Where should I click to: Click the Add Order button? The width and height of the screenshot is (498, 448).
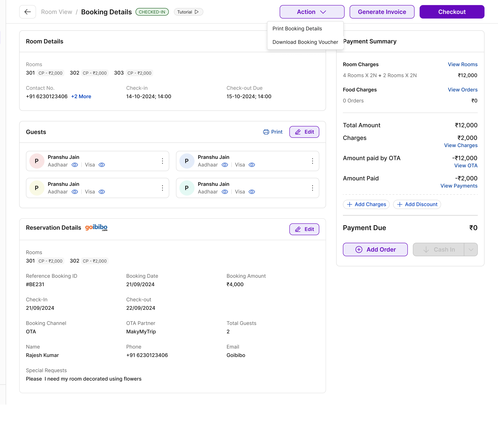pyautogui.click(x=375, y=250)
